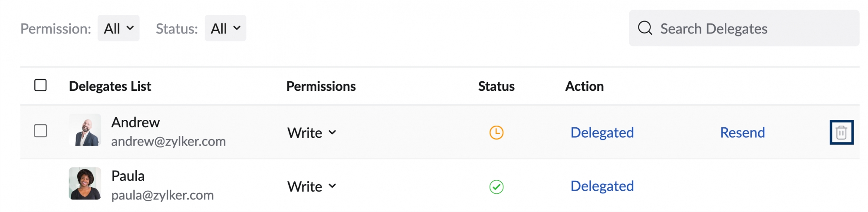The height and width of the screenshot is (212, 868).
Task: Click the Delegates List column header
Action: pos(110,86)
